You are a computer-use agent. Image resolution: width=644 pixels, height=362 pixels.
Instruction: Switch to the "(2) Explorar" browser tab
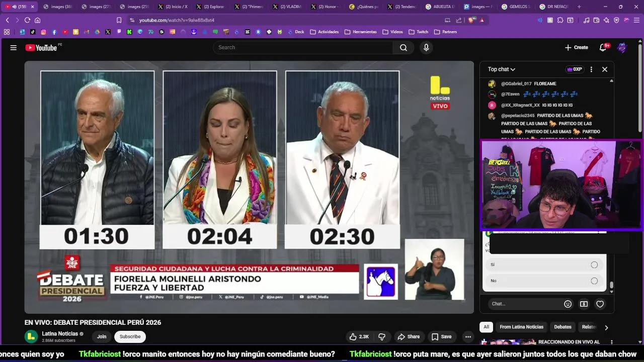211,7
